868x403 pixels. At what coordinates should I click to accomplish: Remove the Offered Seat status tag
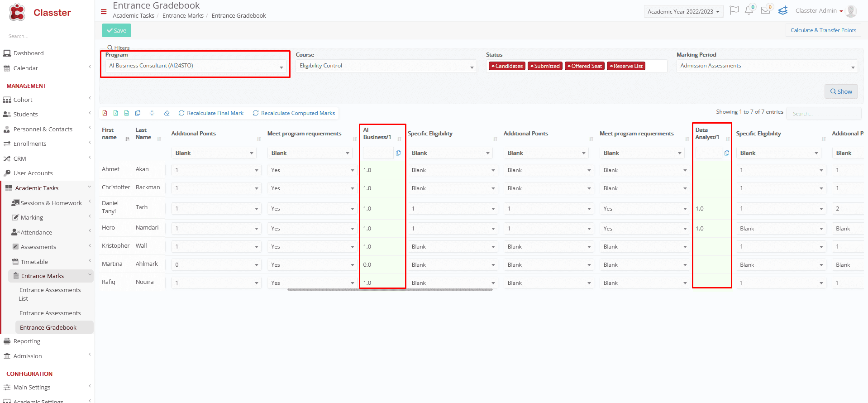[x=569, y=66]
